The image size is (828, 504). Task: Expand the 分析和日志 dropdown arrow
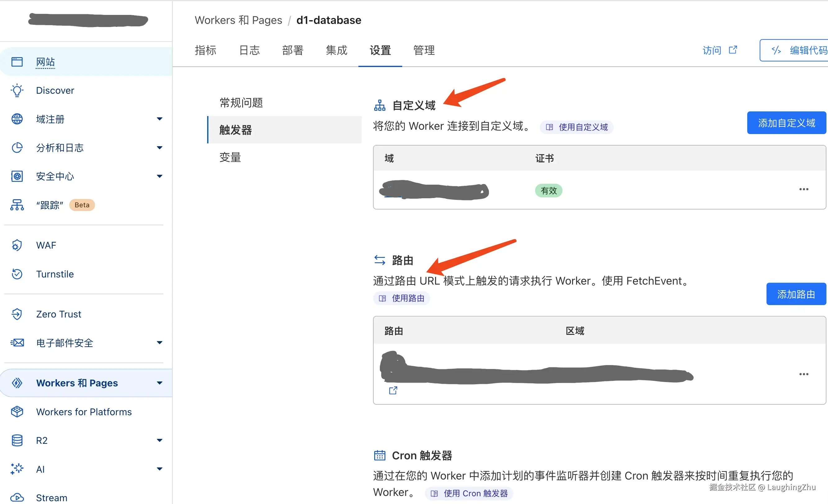(x=160, y=148)
